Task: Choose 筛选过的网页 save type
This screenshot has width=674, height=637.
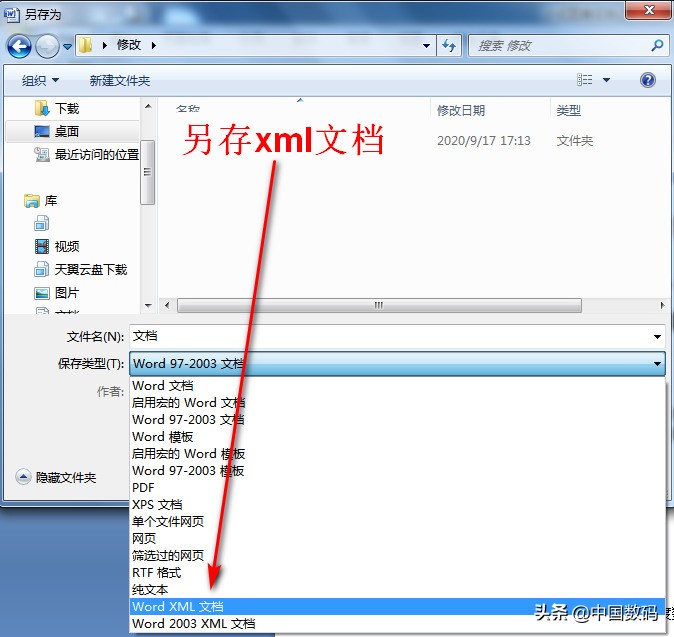Action: point(397,555)
